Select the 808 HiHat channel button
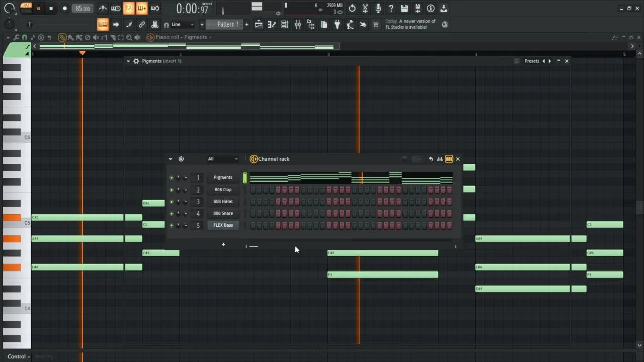Image resolution: width=644 pixels, height=362 pixels. tap(223, 201)
